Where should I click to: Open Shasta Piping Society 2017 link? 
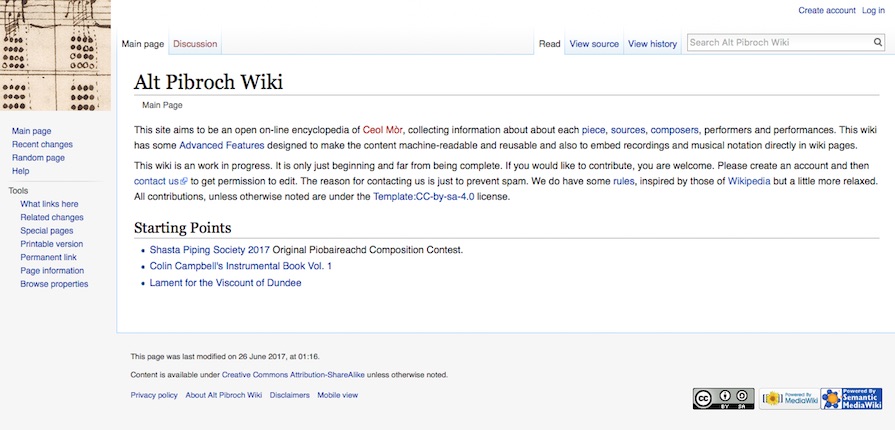pyautogui.click(x=209, y=250)
